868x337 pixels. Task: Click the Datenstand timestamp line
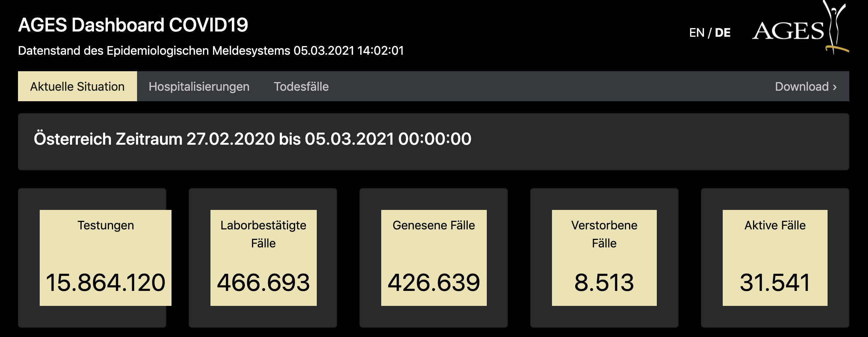point(211,51)
